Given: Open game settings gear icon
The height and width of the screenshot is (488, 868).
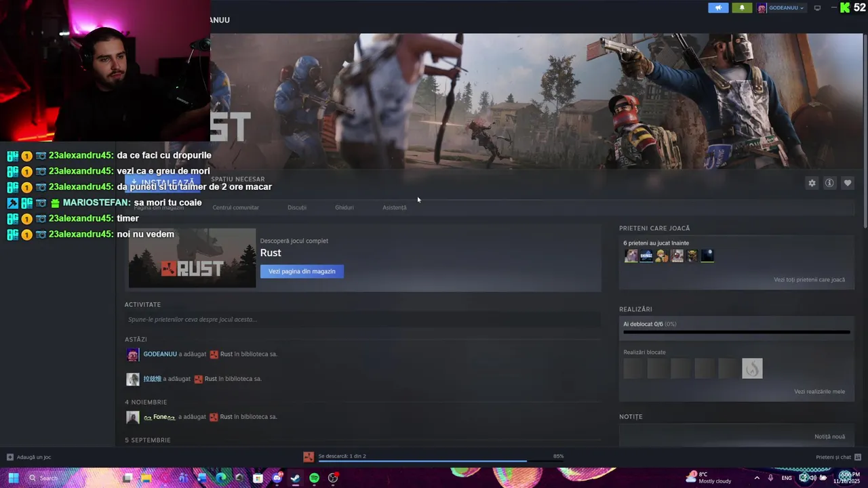Looking at the screenshot, I should [812, 183].
